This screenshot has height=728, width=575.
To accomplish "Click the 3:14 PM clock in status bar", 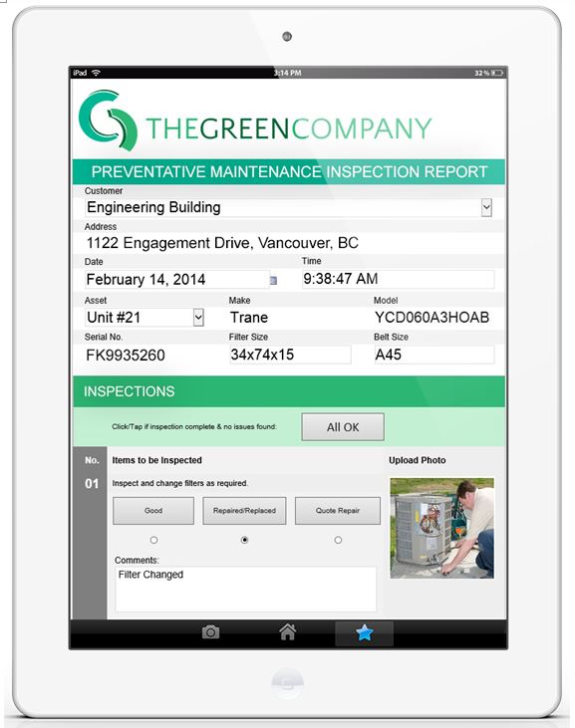I will pyautogui.click(x=287, y=73).
